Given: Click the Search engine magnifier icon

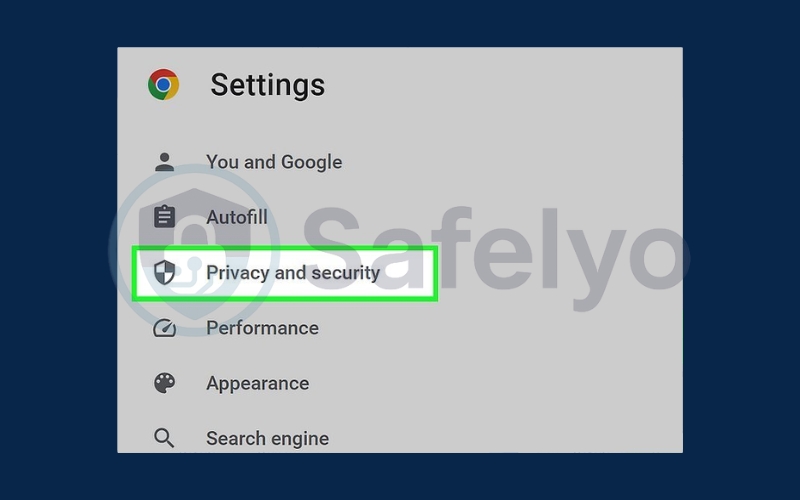Looking at the screenshot, I should 164,438.
